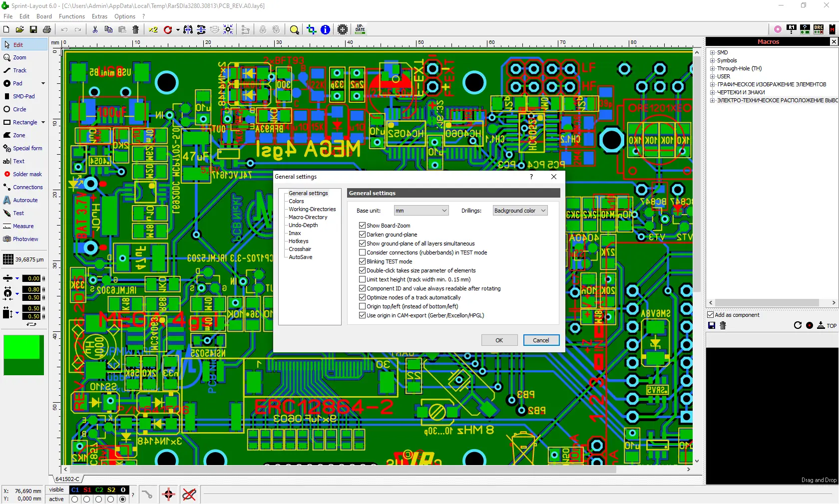Click the trash delete icon in toolbar
The image size is (839, 504).
pos(135,30)
